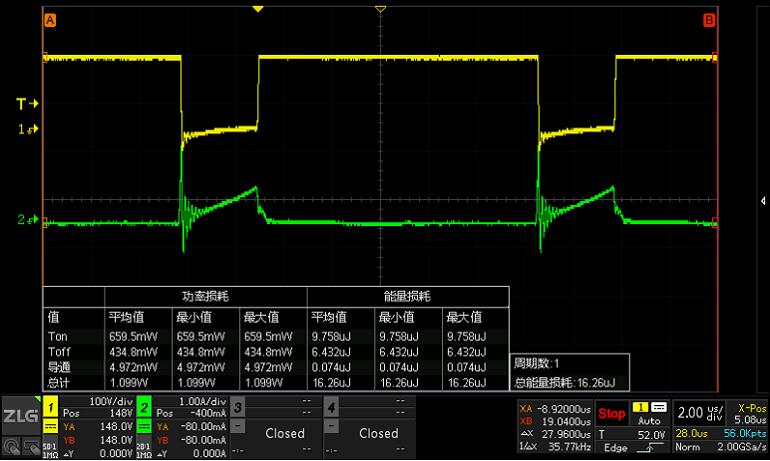Click the right-edge panel expand arrow

coord(764,200)
